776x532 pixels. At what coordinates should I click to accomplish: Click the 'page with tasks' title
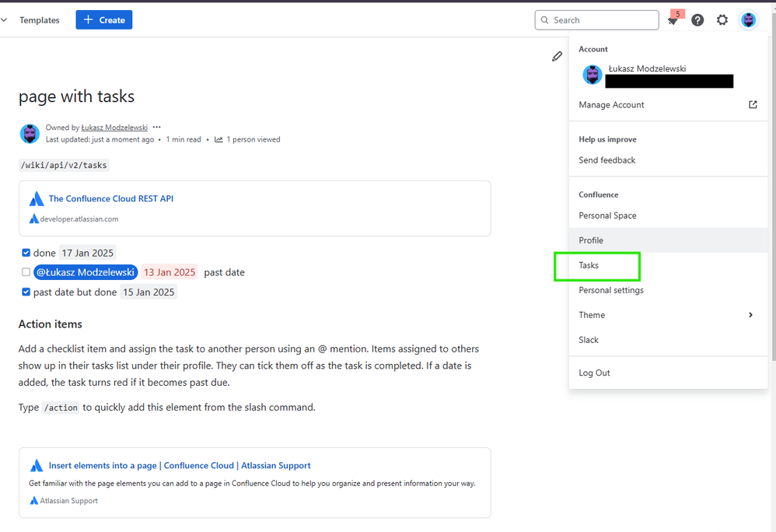tap(77, 96)
